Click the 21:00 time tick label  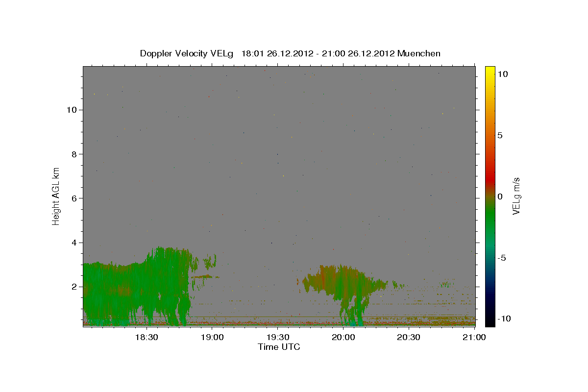(474, 338)
